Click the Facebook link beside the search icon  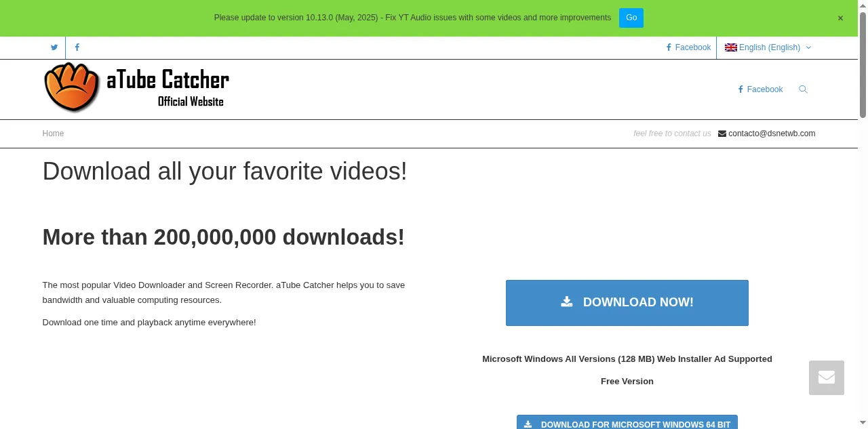pyautogui.click(x=760, y=89)
